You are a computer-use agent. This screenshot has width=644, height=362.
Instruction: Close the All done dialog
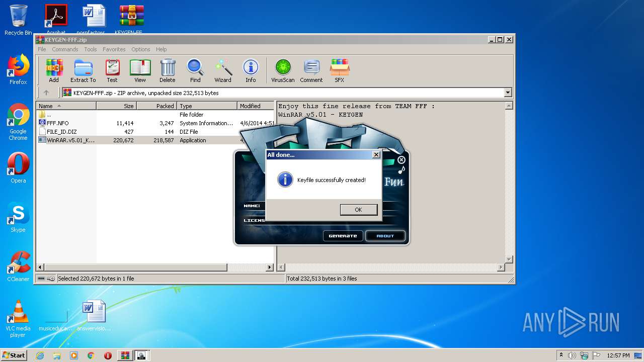[376, 155]
